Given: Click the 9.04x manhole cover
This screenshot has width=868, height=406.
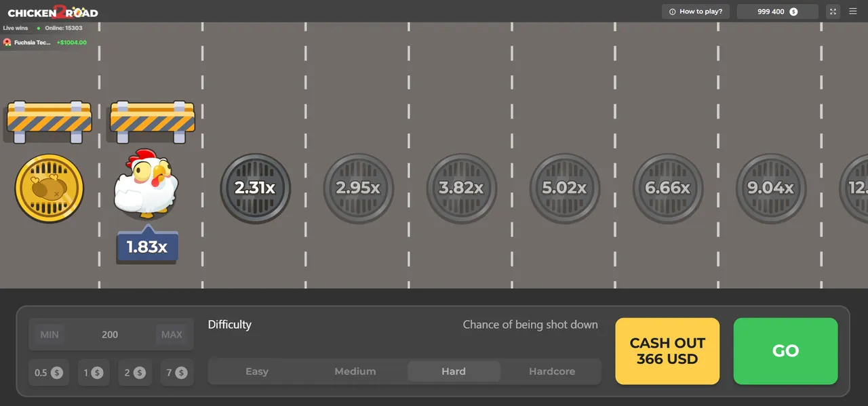Looking at the screenshot, I should [x=770, y=188].
